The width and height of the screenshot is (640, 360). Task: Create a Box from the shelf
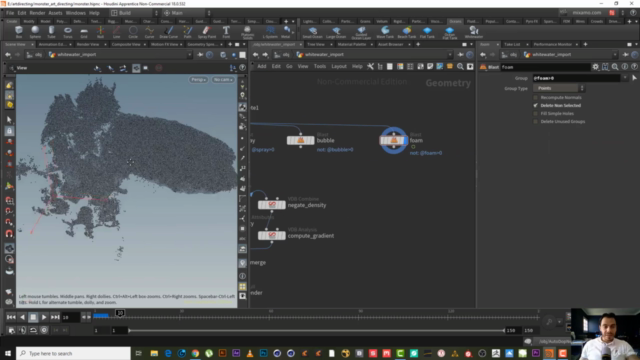19,32
